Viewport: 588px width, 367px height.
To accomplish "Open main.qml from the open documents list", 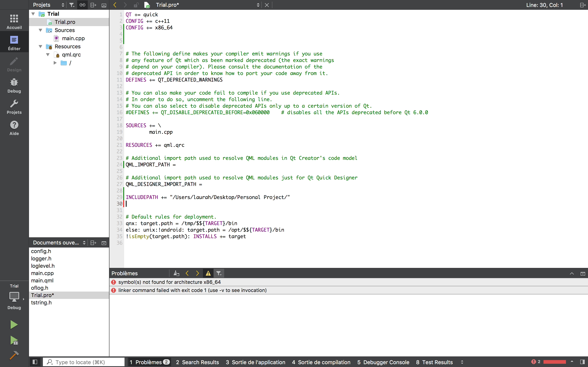I will pos(42,280).
